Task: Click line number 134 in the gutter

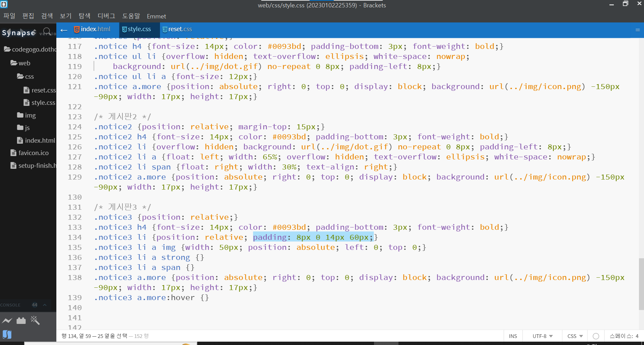Action: (74, 237)
